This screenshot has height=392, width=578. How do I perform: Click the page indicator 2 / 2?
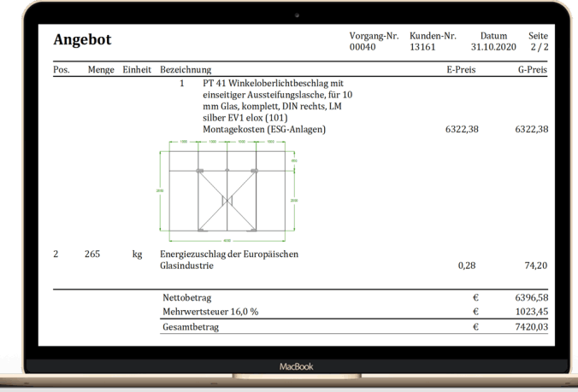tap(539, 49)
